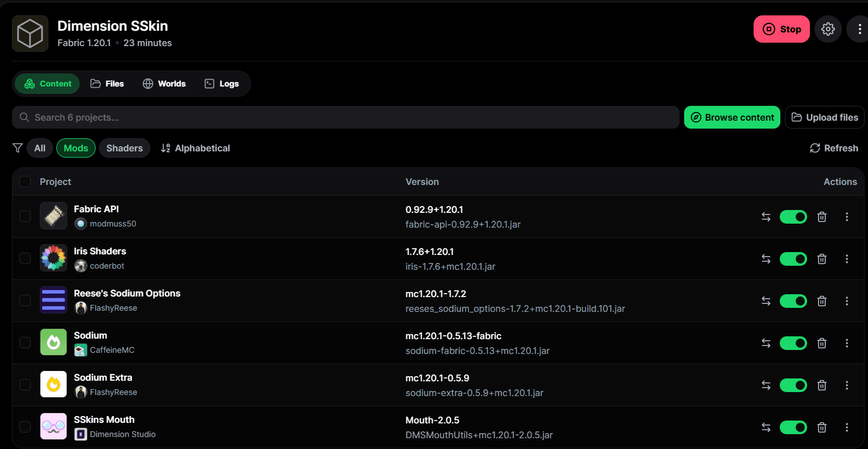Filter content by All

[x=40, y=148]
